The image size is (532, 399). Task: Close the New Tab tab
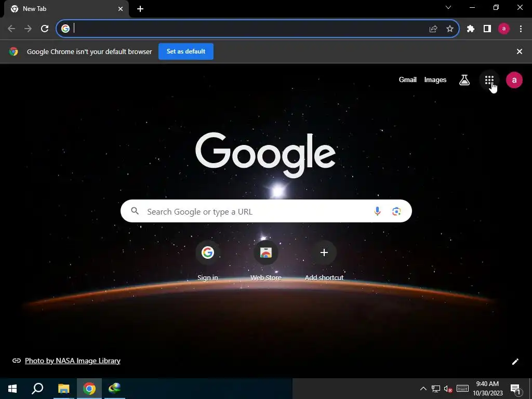tap(121, 9)
